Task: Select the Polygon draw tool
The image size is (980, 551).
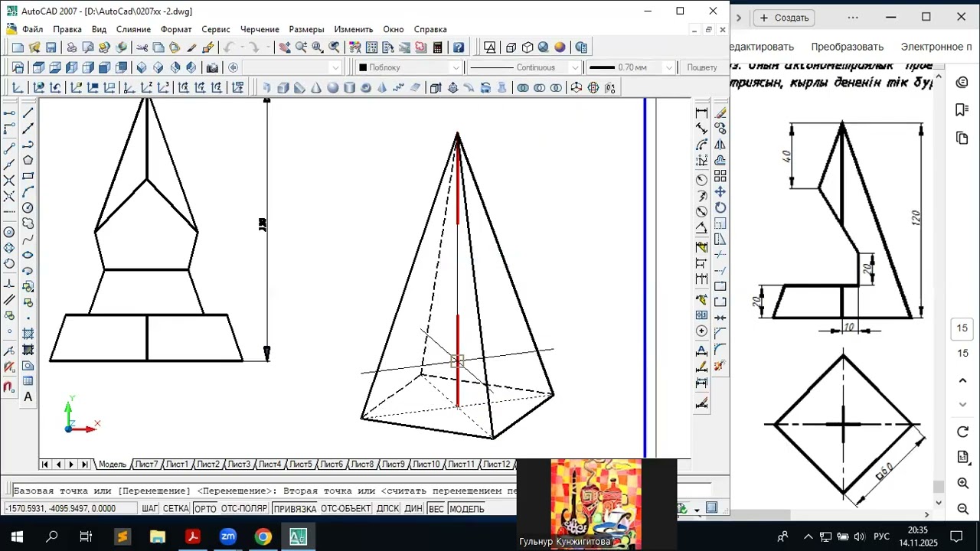Action: [28, 160]
